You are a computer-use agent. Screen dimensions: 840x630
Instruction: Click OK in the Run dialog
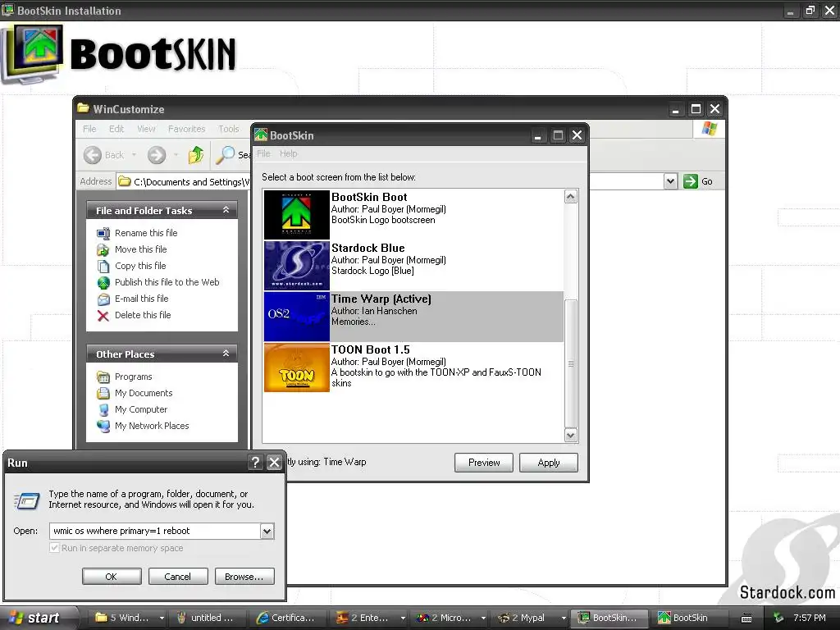click(x=112, y=577)
